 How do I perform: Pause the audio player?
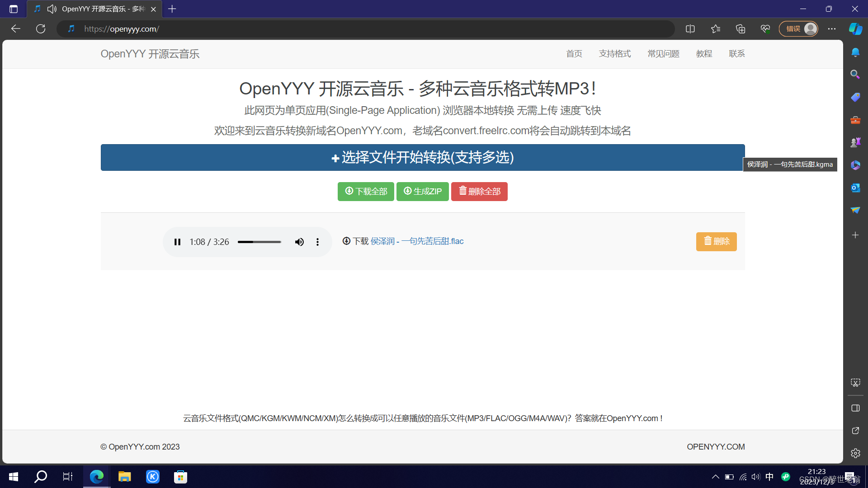177,242
